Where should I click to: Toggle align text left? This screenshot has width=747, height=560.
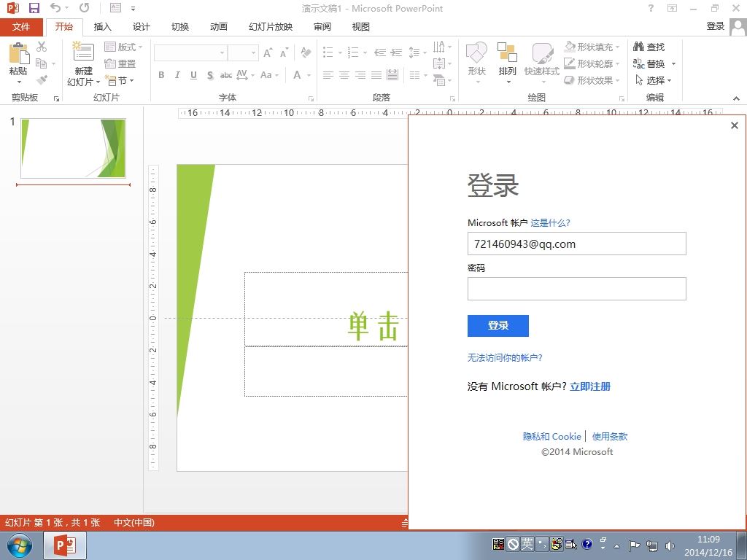point(328,75)
